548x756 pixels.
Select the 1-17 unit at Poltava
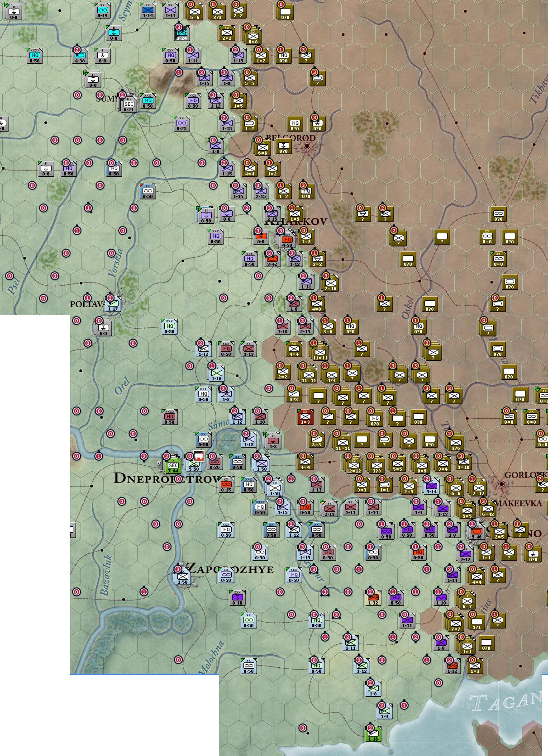tap(113, 305)
